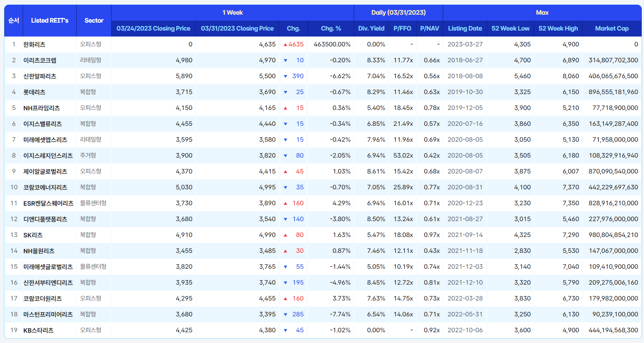This screenshot has width=644, height=343.
Task: Sort by Listed REIT's column header
Action: (x=50, y=21)
